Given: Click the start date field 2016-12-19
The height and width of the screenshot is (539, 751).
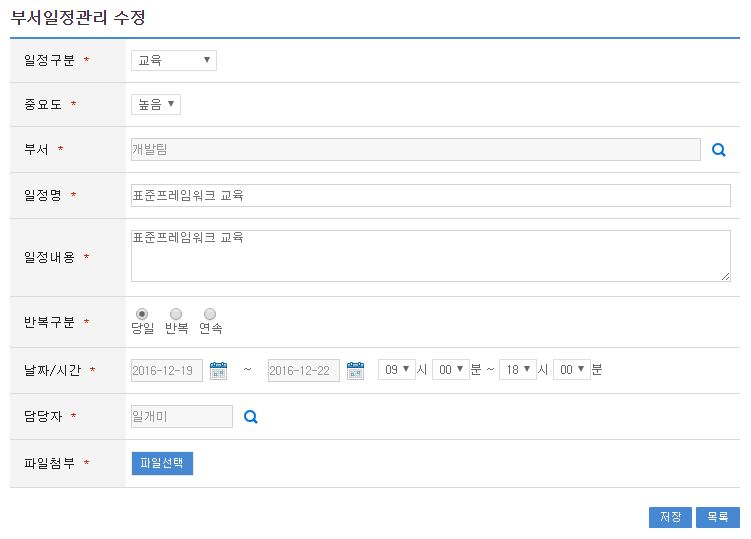Looking at the screenshot, I should (x=167, y=371).
